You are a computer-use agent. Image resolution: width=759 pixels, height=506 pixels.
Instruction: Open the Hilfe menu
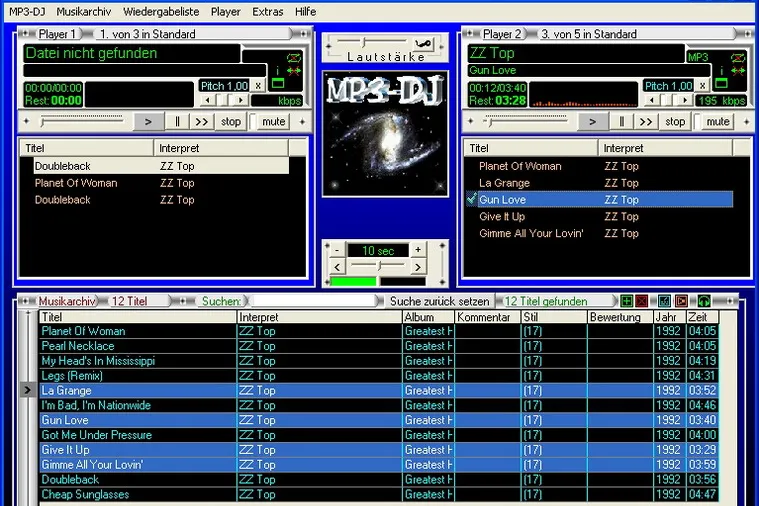(305, 12)
